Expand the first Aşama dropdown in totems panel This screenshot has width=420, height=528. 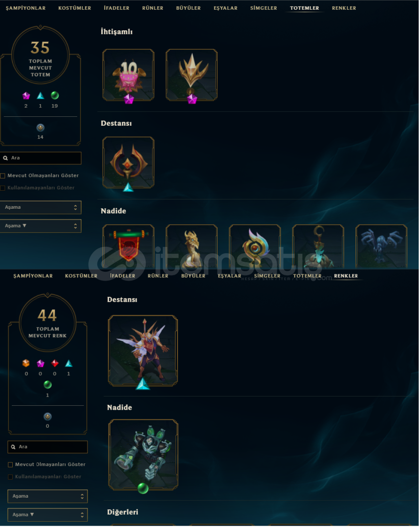[41, 207]
